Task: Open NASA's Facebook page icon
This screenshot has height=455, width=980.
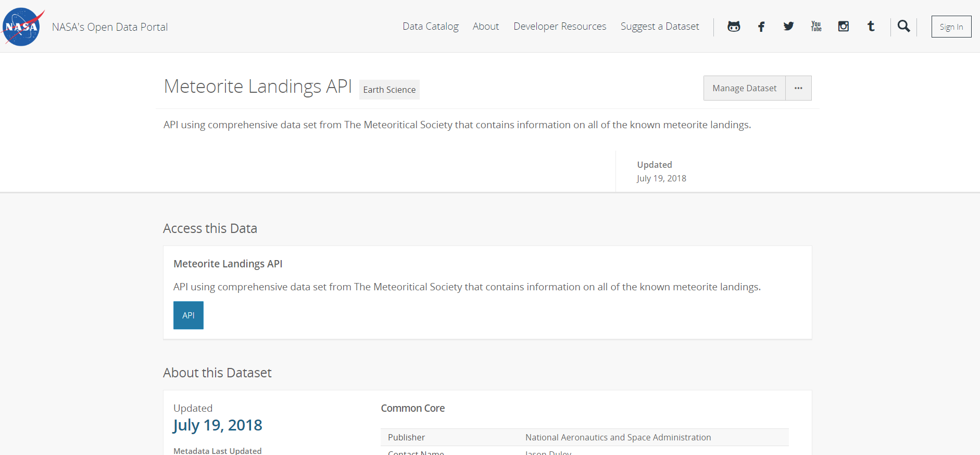Action: (761, 27)
